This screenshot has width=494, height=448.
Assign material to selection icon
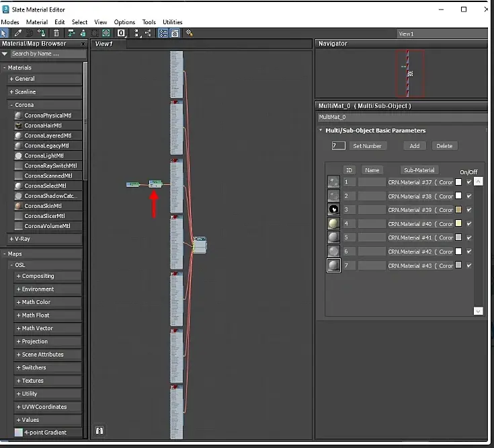coord(41,33)
